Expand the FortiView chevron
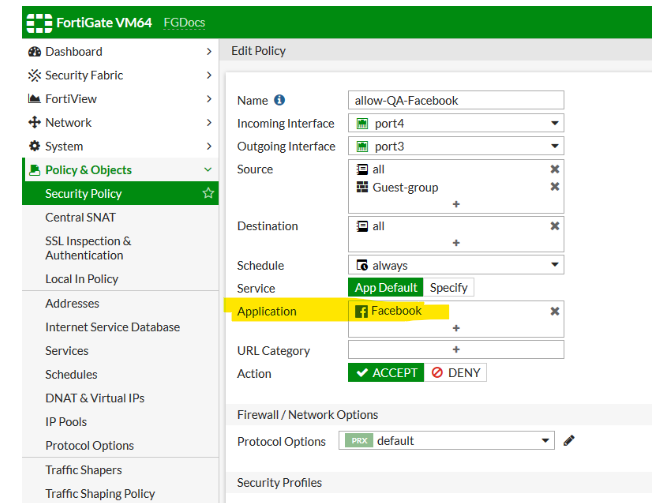Screen dimensions: 652x503 point(209,99)
